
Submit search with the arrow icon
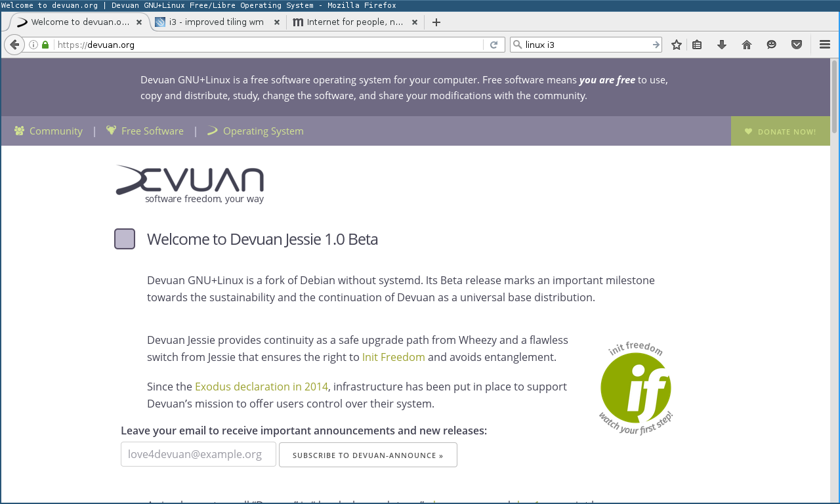656,45
